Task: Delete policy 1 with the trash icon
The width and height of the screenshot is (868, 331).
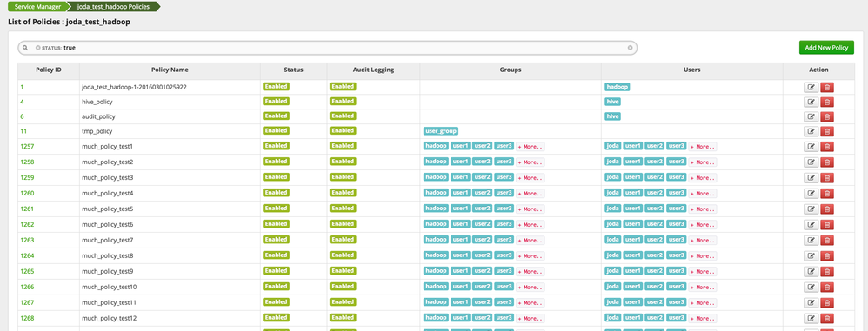Action: pyautogui.click(x=826, y=87)
